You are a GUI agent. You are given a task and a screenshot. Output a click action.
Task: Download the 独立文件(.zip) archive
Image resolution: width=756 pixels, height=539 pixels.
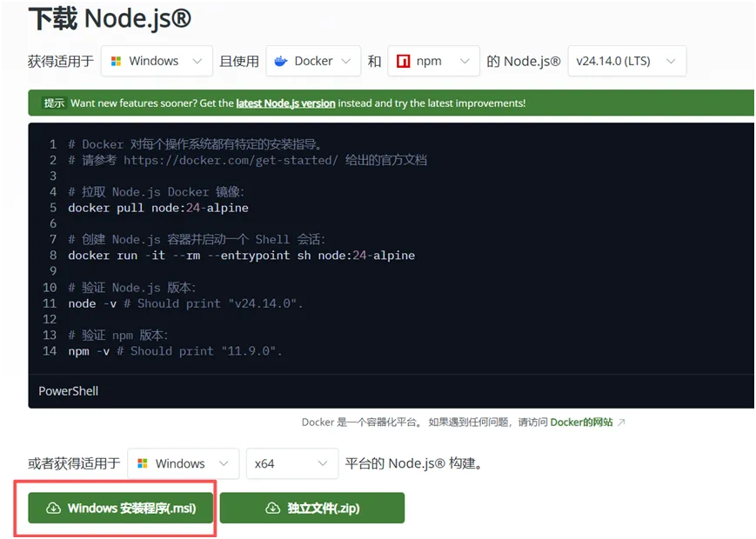pos(312,508)
